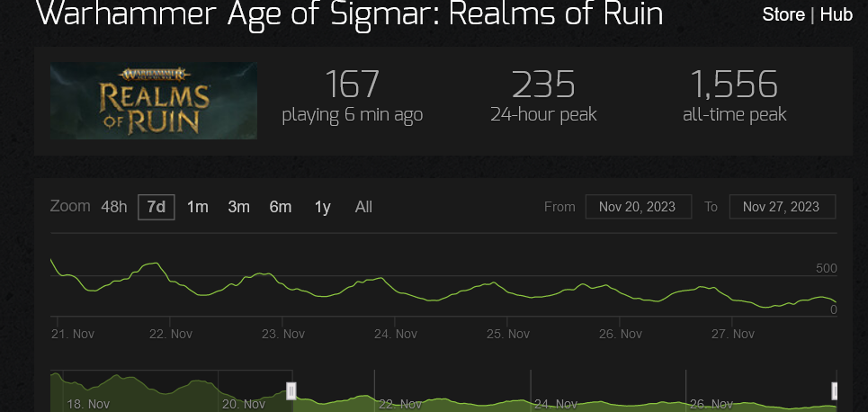868x412 pixels.
Task: Click the To date field Nov 27, 2023
Action: point(783,207)
